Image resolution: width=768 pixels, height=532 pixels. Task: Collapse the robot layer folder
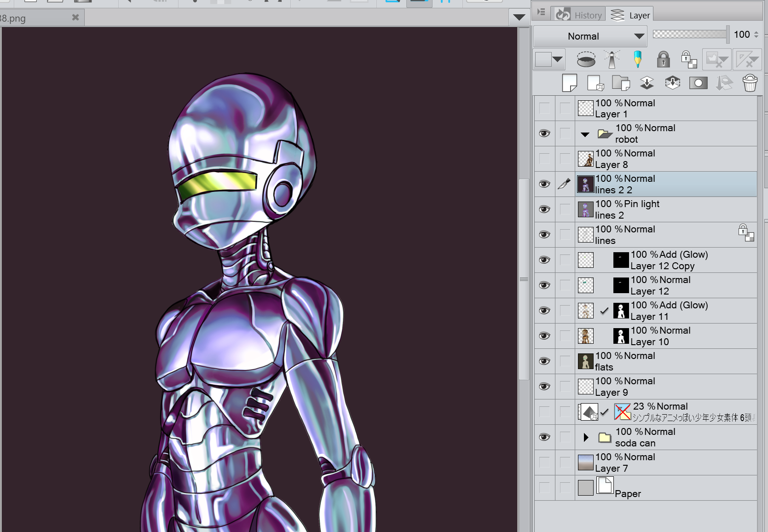tap(585, 134)
